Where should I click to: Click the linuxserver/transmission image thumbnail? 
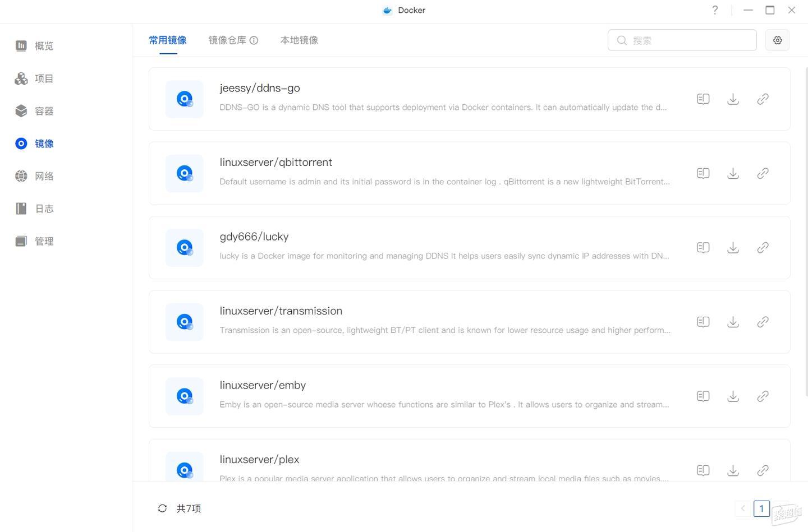184,322
